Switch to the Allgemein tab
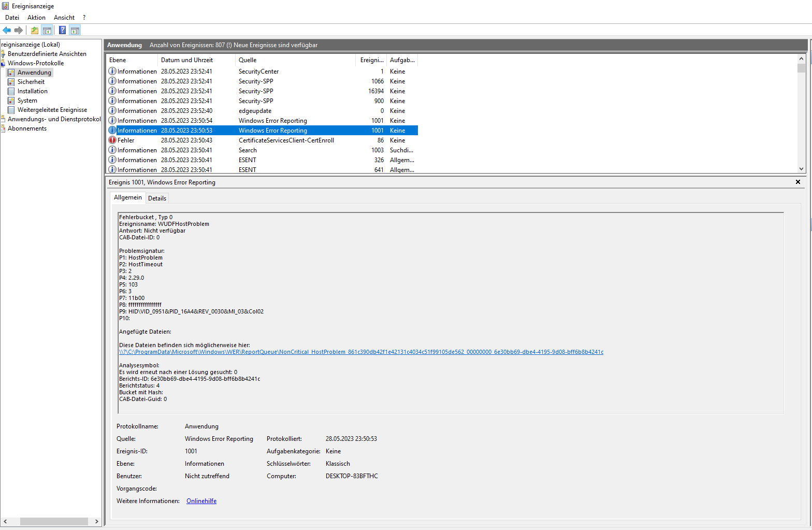This screenshot has height=530, width=812. click(x=127, y=197)
